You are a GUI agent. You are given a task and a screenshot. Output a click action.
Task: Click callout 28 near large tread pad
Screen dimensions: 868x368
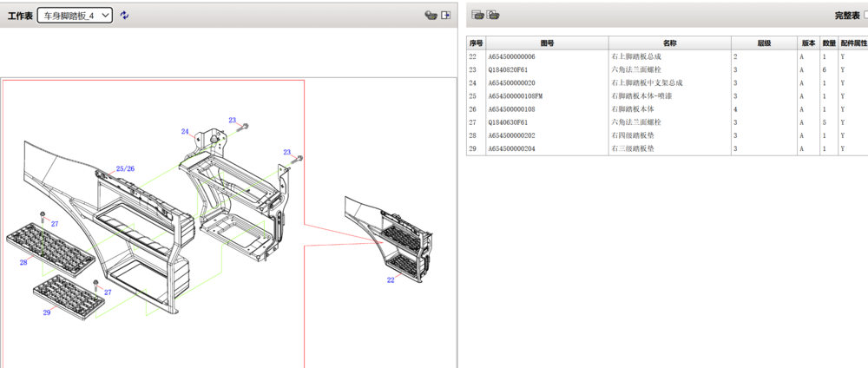tap(23, 263)
